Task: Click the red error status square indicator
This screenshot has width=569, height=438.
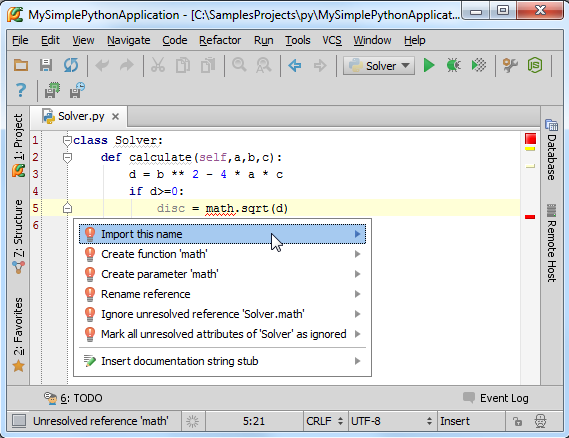Action: [530, 139]
